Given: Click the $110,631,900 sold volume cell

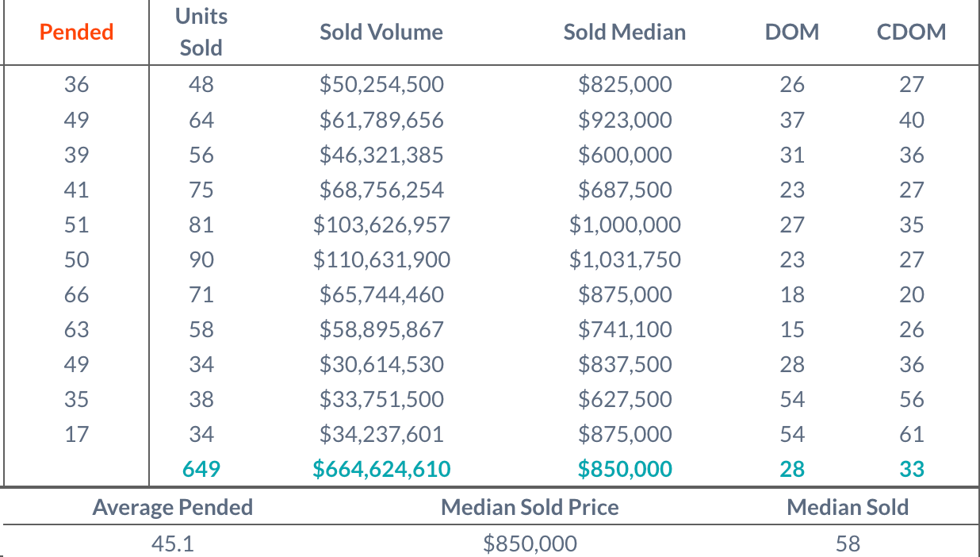Looking at the screenshot, I should coord(381,259).
